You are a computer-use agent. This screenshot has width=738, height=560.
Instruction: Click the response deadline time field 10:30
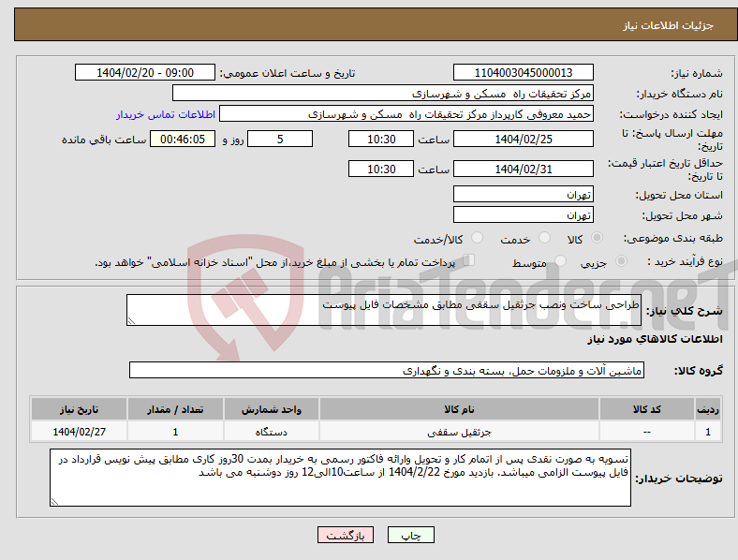(x=381, y=139)
